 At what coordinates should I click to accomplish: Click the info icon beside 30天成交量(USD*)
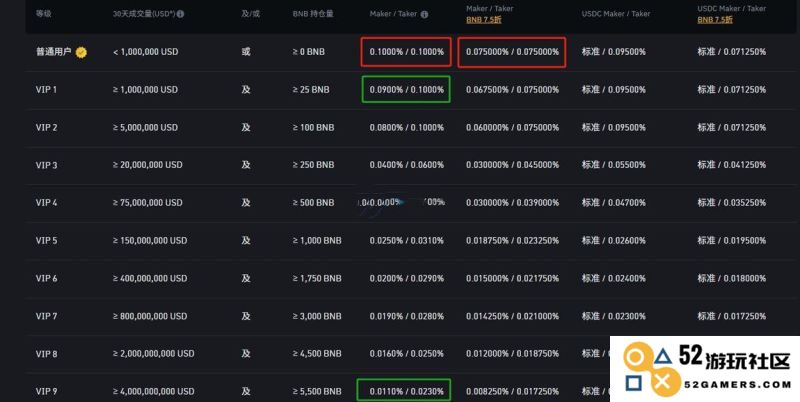pos(180,14)
